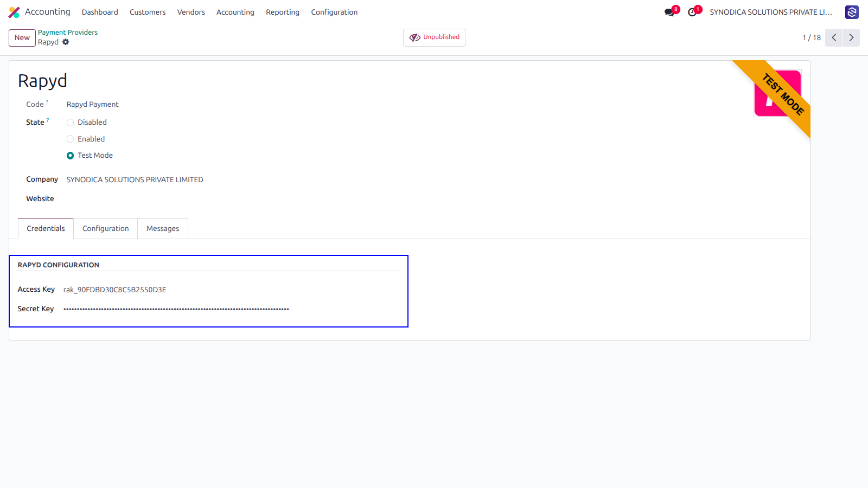Open the Configuration top menu

334,12
